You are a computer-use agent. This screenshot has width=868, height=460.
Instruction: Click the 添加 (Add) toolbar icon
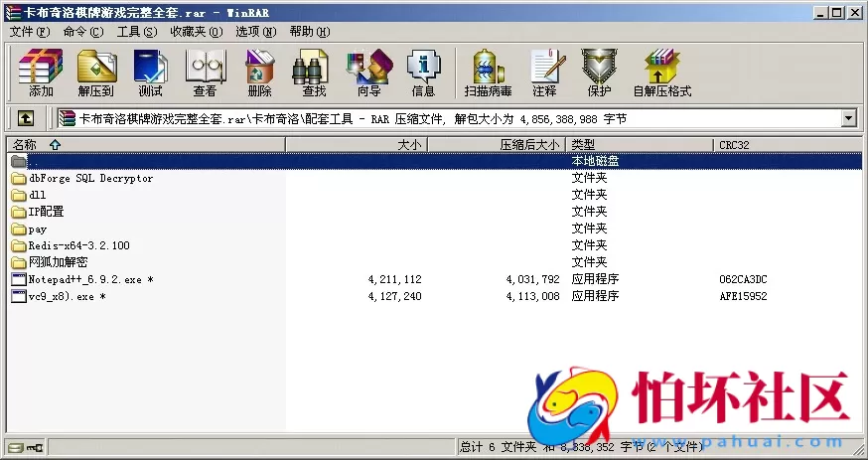[x=41, y=67]
